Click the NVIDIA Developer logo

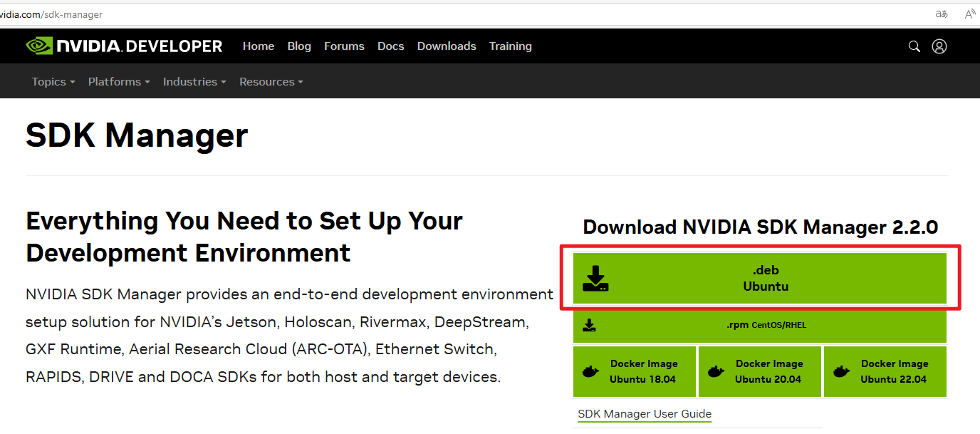pyautogui.click(x=125, y=46)
